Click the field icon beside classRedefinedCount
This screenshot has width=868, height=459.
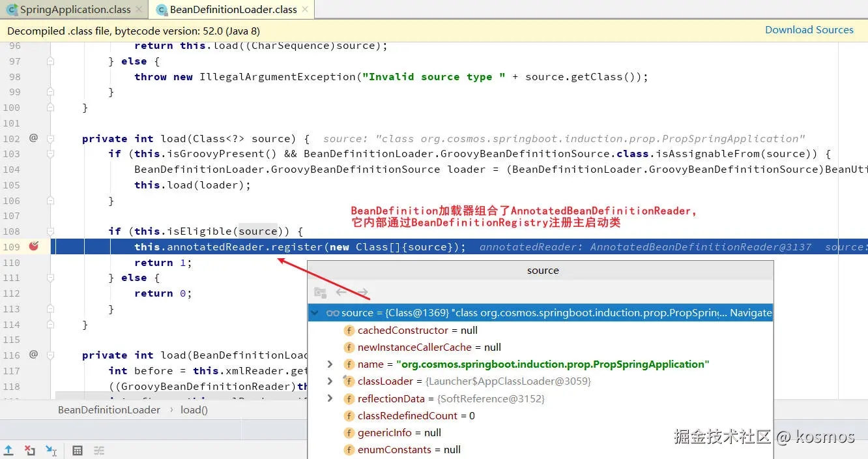point(349,415)
